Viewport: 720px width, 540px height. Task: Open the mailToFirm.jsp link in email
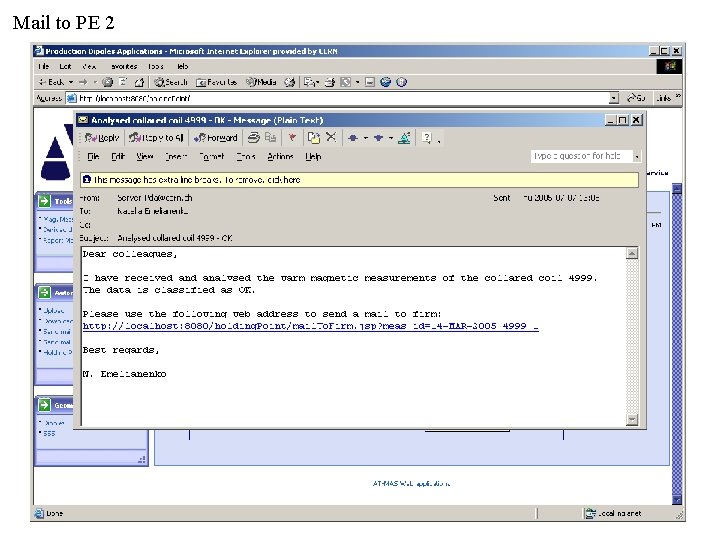point(310,326)
